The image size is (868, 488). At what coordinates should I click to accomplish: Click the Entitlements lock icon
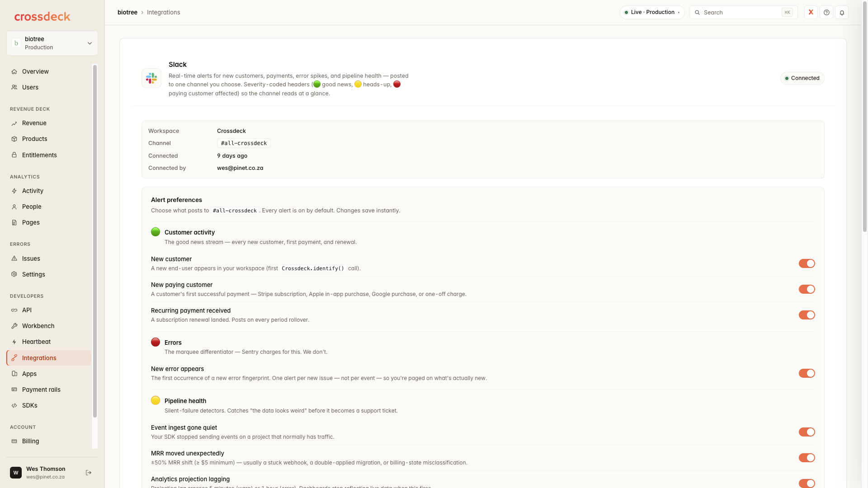(x=14, y=155)
